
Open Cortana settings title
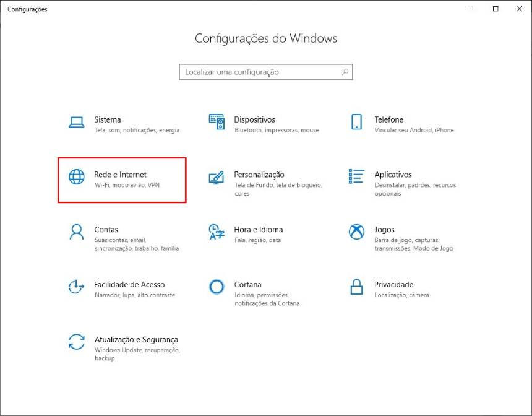(247, 285)
